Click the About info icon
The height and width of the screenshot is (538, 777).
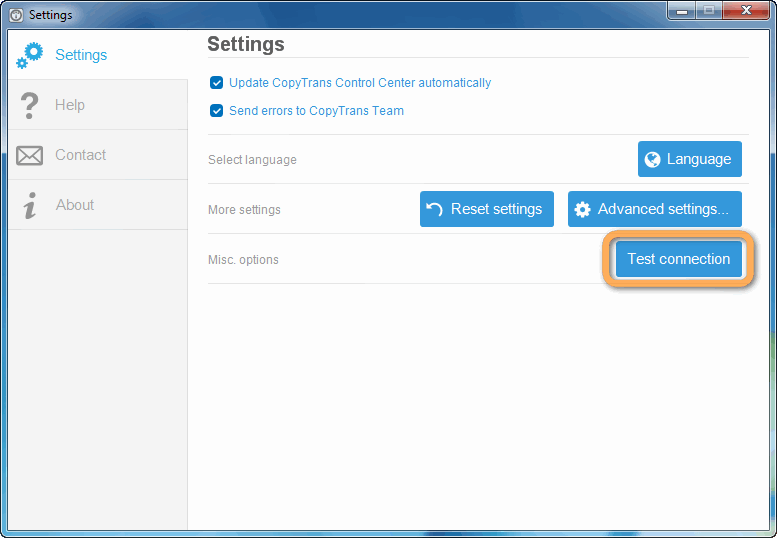(x=30, y=205)
